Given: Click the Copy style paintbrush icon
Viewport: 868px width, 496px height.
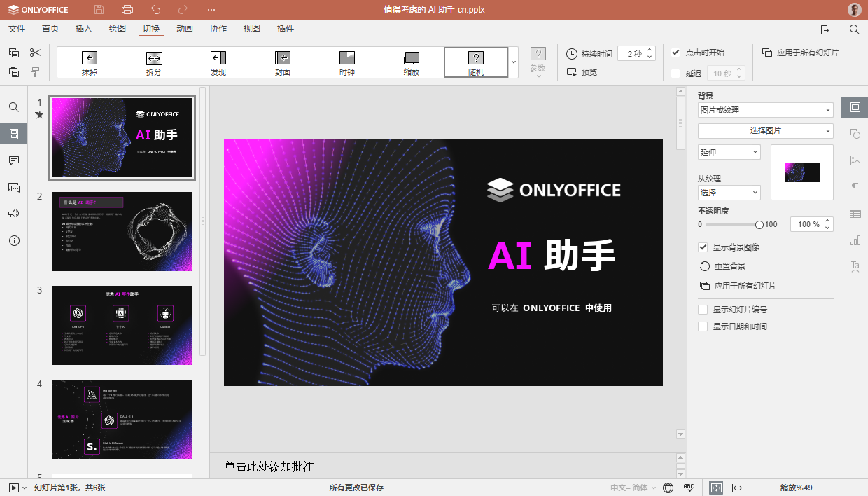Looking at the screenshot, I should tap(35, 71).
